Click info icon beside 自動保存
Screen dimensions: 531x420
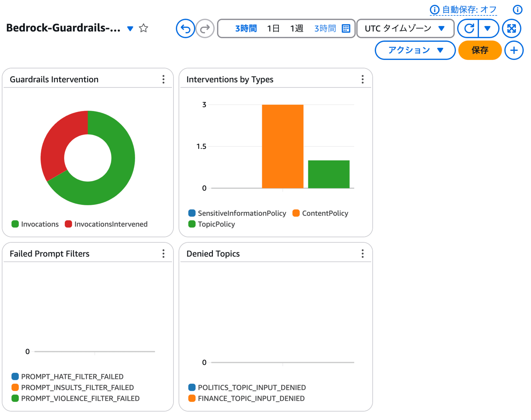[x=434, y=10]
